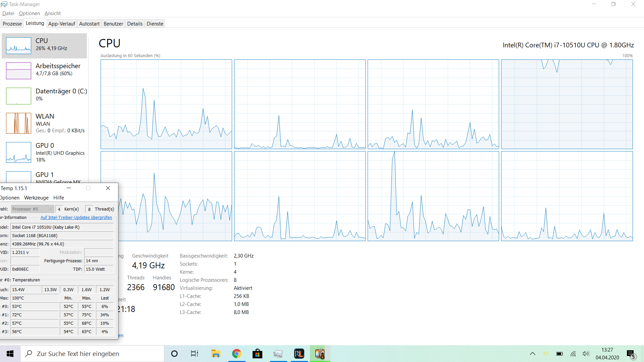The height and width of the screenshot is (362, 644).
Task: Open the volume tray icon
Action: (x=586, y=354)
